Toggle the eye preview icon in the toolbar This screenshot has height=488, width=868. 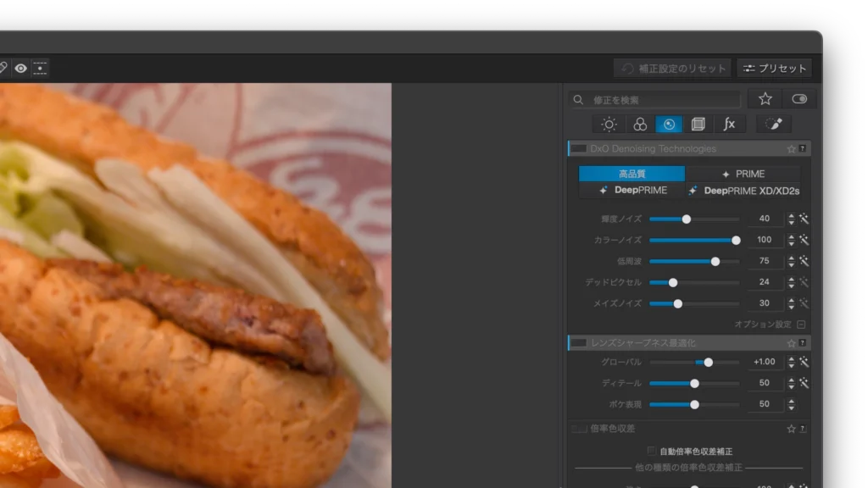pos(20,68)
